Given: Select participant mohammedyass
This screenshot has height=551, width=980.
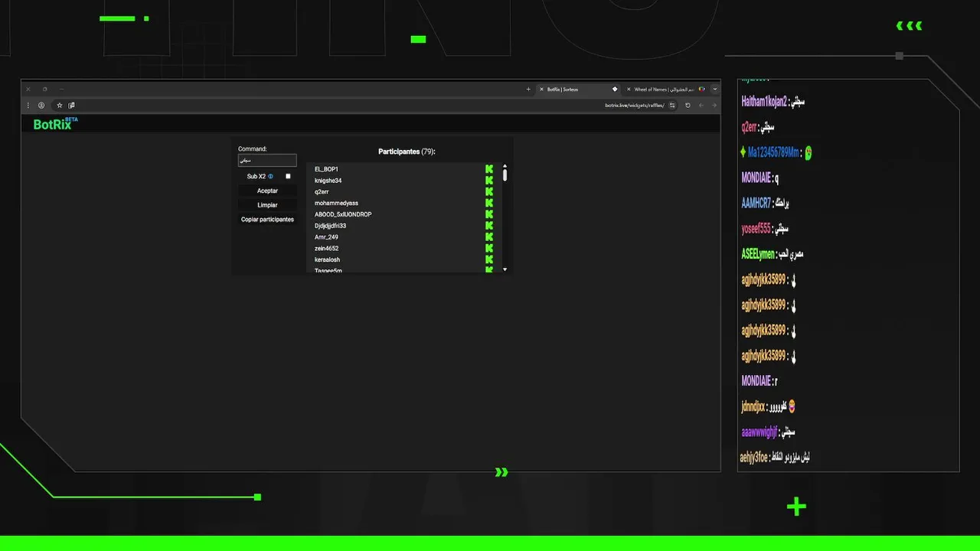Looking at the screenshot, I should (x=336, y=203).
